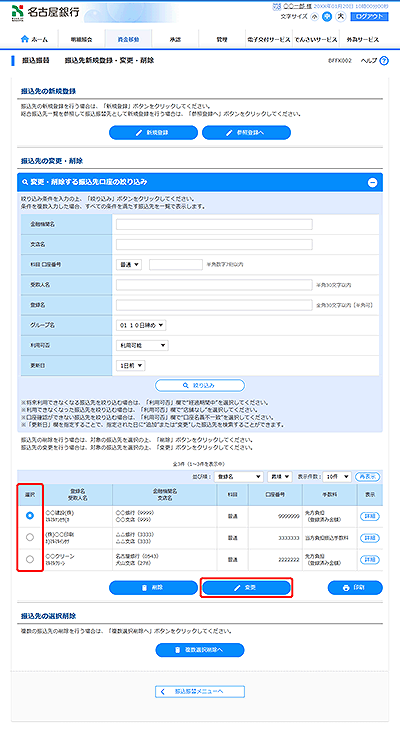This screenshot has height=737, width=400.
Task: Select the first payee radio button
Action: pyautogui.click(x=30, y=516)
